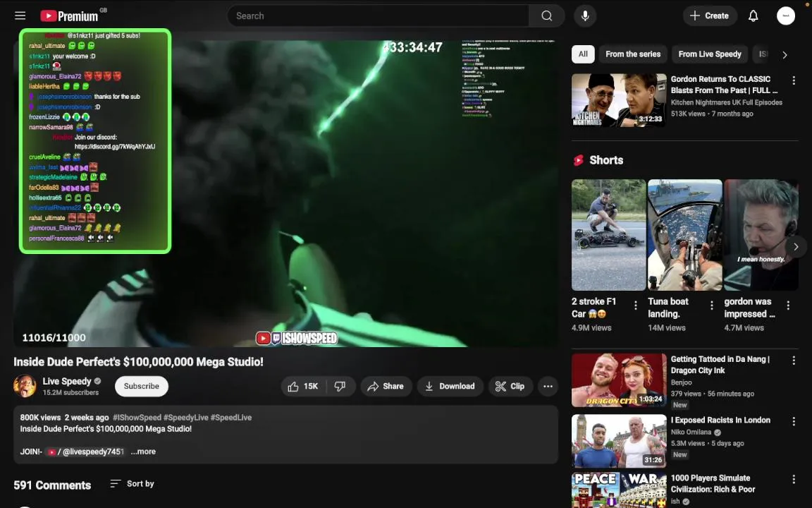Click video title Inside Dude Perfect's Mega Studio
This screenshot has height=508, width=812.
click(x=138, y=362)
